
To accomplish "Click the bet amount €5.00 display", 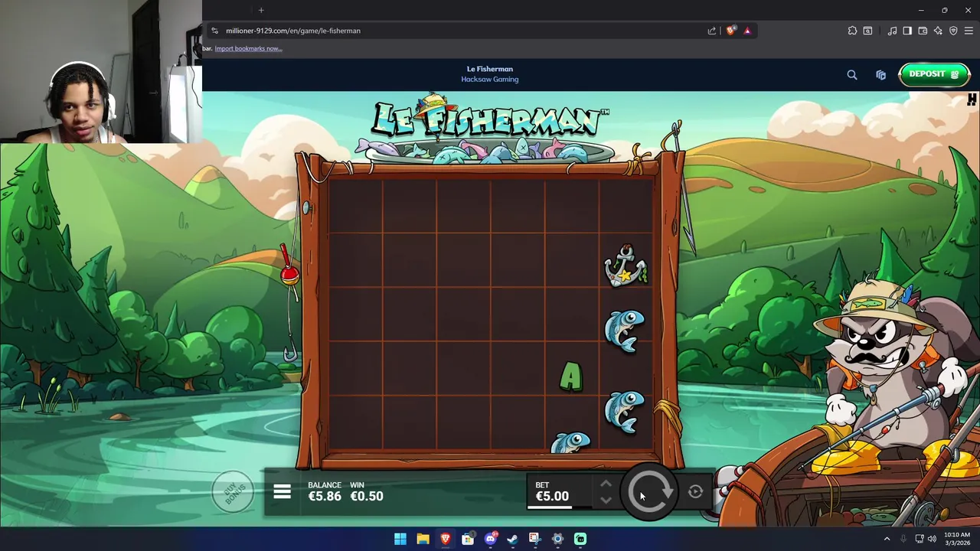I will click(x=552, y=496).
